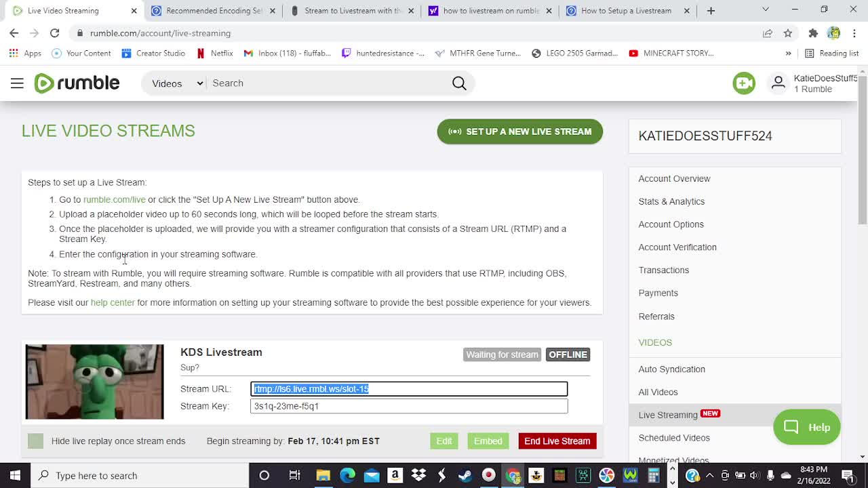The width and height of the screenshot is (868, 488).
Task: Launch Microsoft Edge from taskbar
Action: (347, 476)
